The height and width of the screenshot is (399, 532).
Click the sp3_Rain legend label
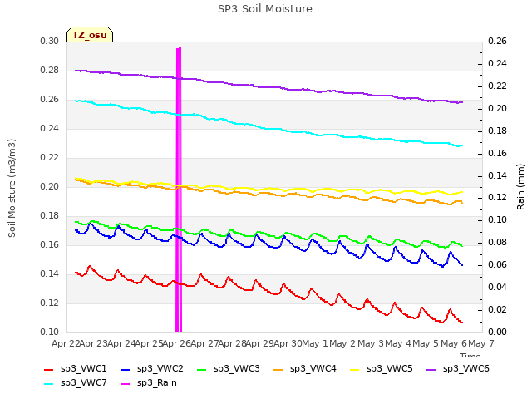[157, 382]
